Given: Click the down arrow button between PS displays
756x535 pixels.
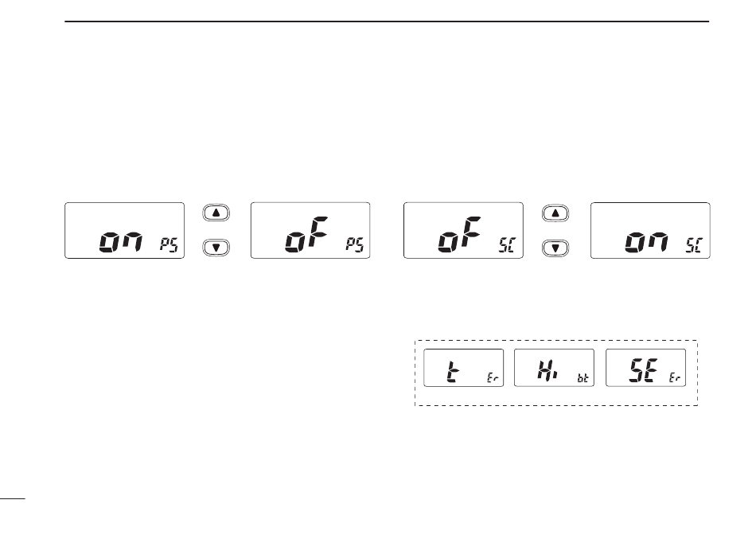Looking at the screenshot, I should 216,248.
